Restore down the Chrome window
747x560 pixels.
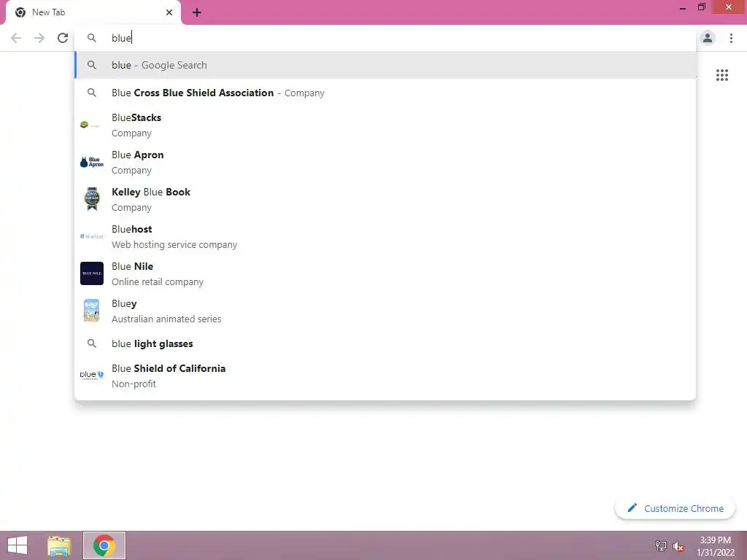pos(702,7)
